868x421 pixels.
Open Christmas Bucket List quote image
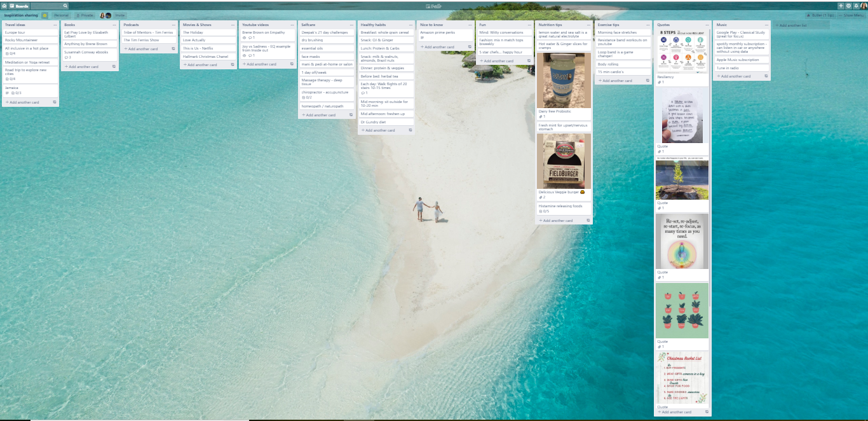click(682, 378)
